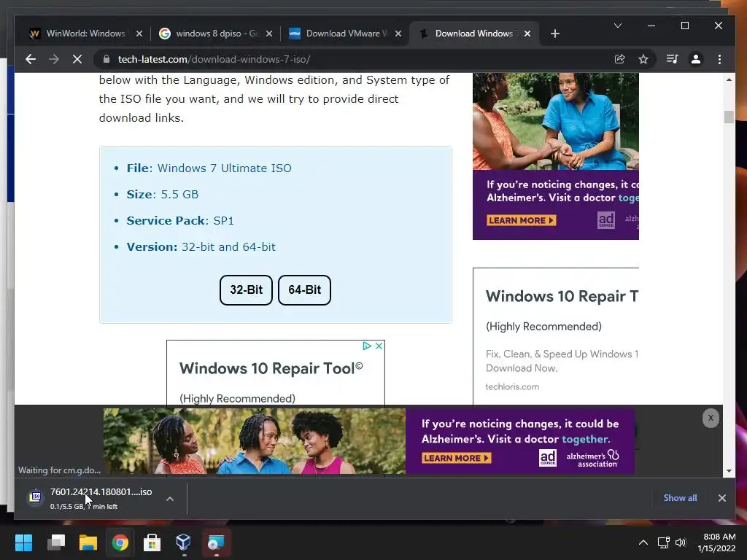This screenshot has height=560, width=747.
Task: Open the Windows 10 Repair Tool ad heading
Action: click(x=271, y=368)
